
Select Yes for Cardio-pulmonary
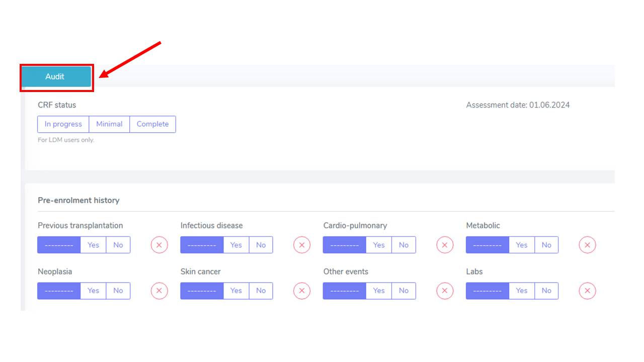click(x=379, y=245)
